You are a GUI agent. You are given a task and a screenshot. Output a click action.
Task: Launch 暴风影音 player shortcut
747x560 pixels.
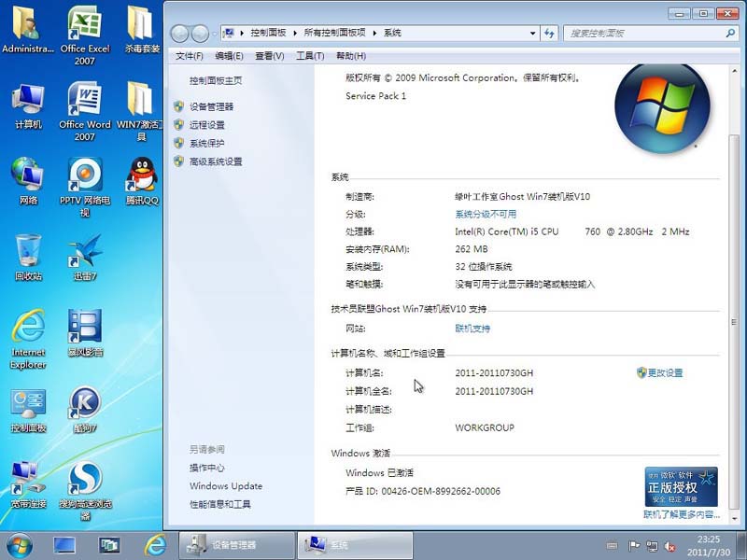85,333
